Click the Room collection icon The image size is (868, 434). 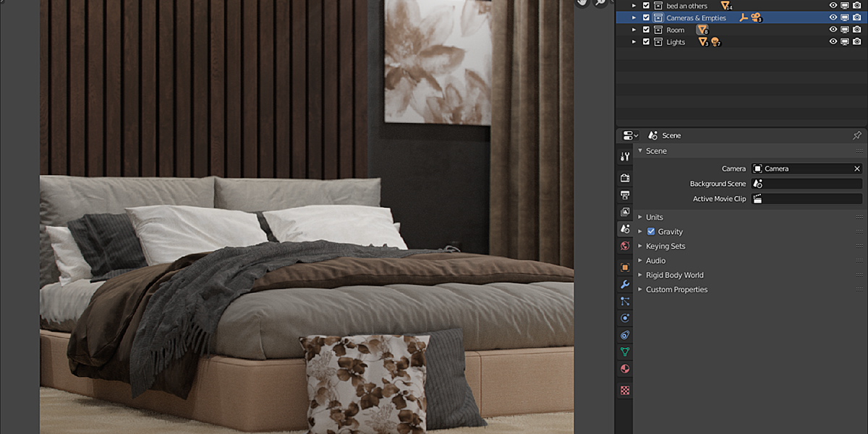pyautogui.click(x=658, y=30)
